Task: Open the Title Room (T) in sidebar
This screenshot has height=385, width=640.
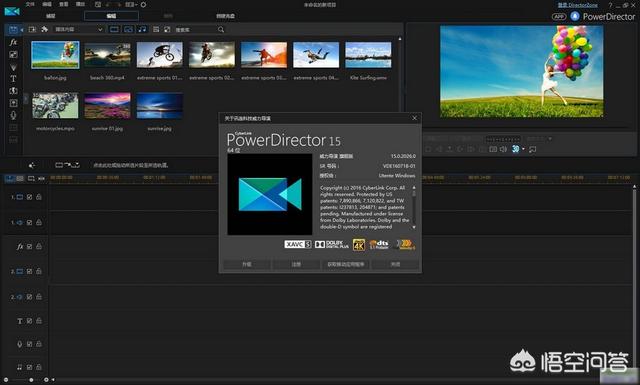Action: (13, 78)
